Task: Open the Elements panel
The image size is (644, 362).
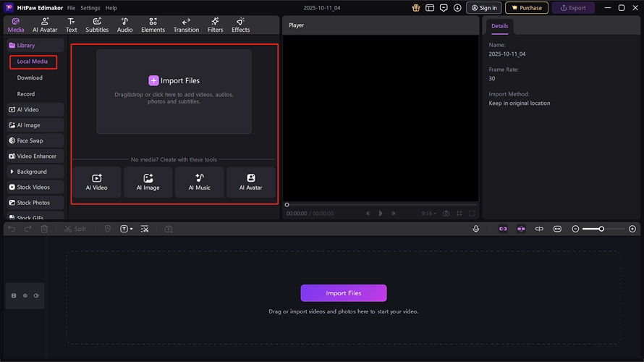Action: [x=153, y=25]
